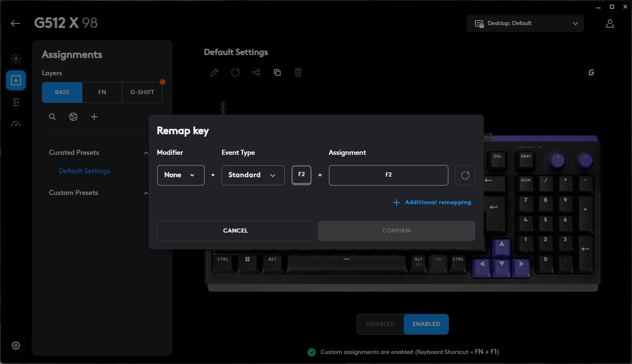Image resolution: width=632 pixels, height=364 pixels.
Task: Open device settings gear icon
Action: [16, 346]
